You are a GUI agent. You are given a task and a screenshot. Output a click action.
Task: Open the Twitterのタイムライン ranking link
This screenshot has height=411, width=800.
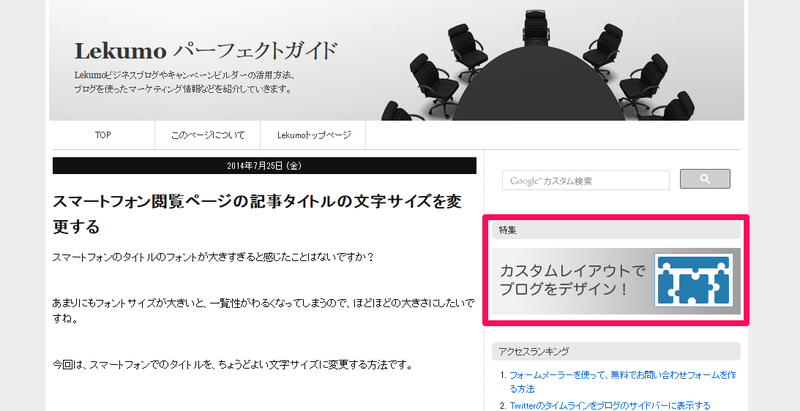(x=610, y=406)
